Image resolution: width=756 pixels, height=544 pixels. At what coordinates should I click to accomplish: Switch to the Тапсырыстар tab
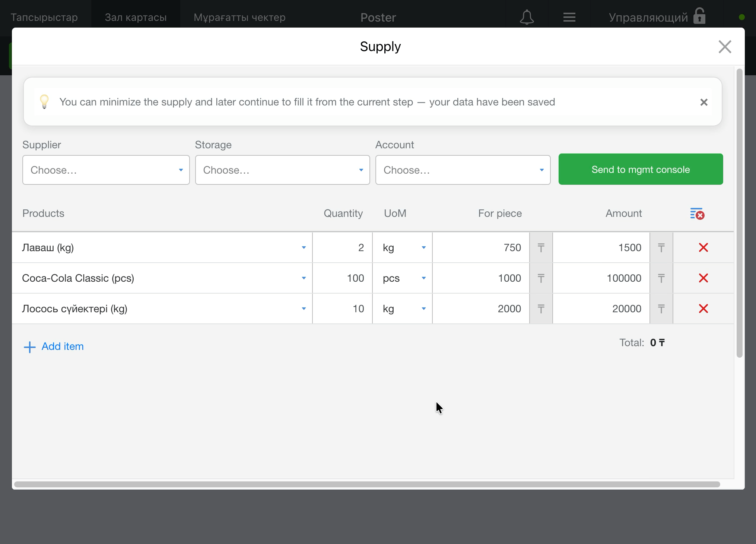tap(44, 17)
